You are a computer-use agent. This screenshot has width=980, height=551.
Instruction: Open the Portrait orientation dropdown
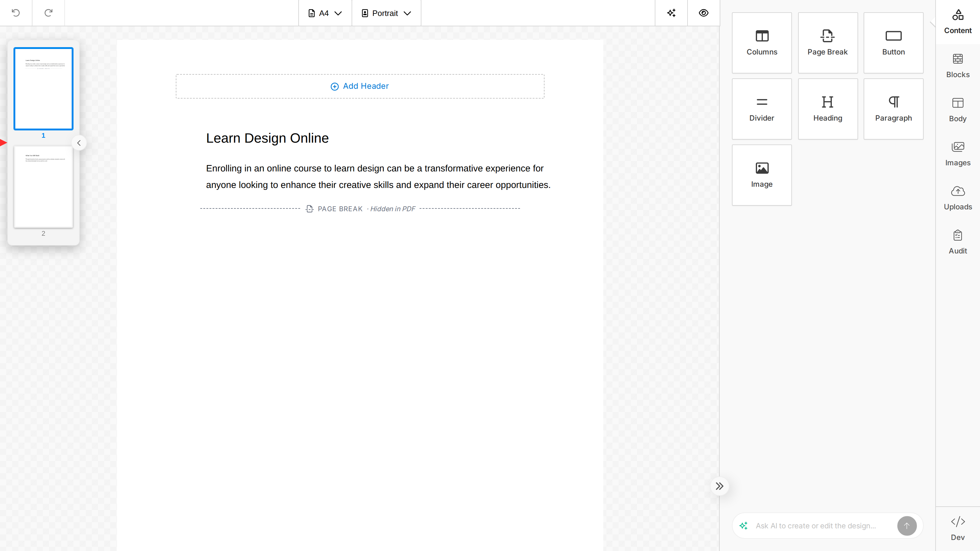click(386, 13)
